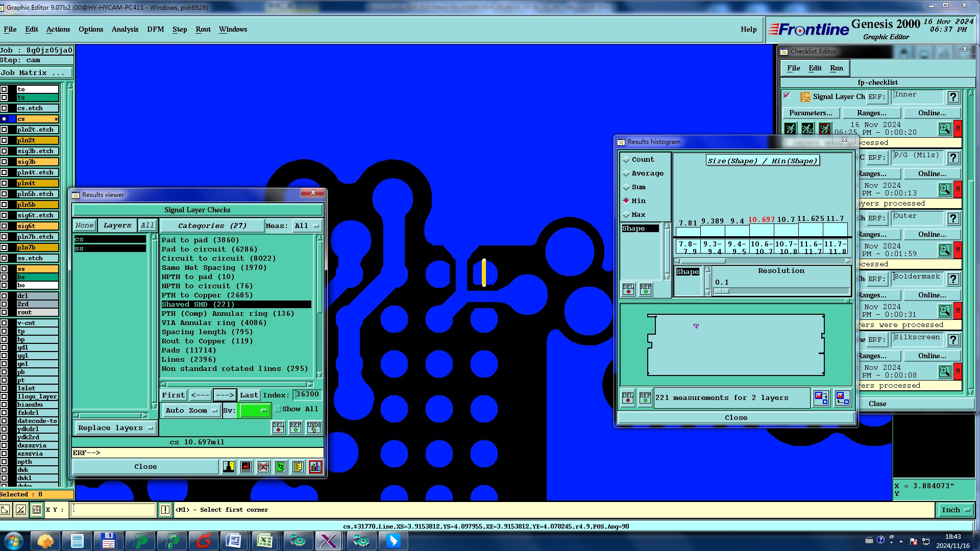Click the Last navigation button
The width and height of the screenshot is (980, 551).
[249, 395]
